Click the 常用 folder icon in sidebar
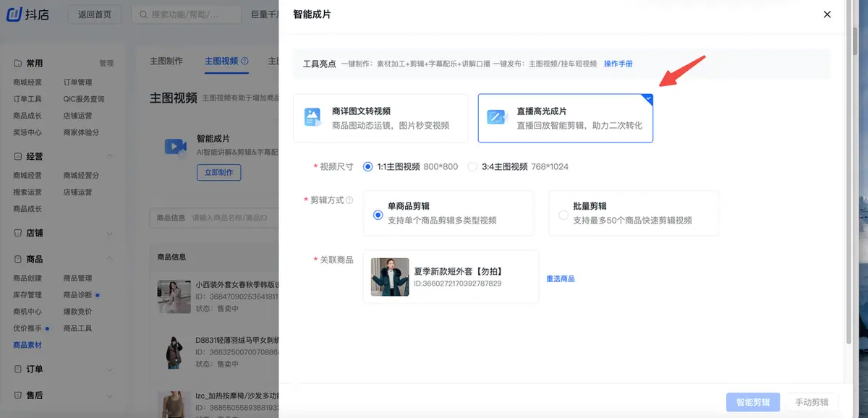 click(17, 63)
